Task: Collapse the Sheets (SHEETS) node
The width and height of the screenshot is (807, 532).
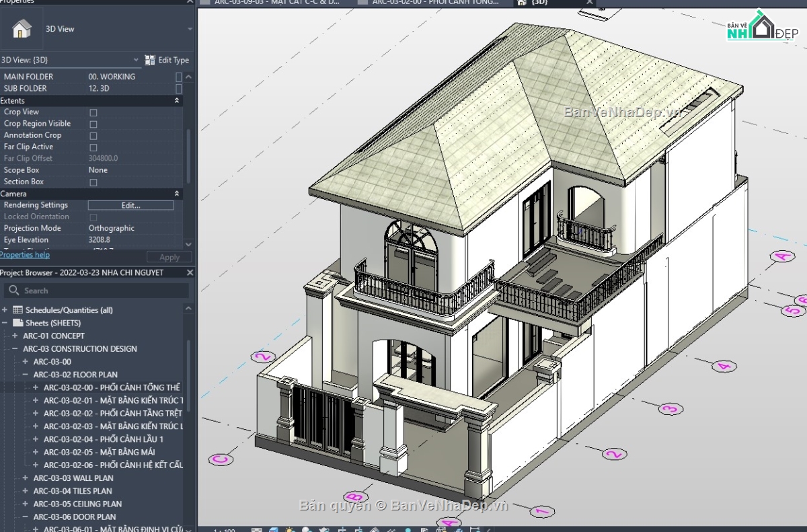Action: coord(5,323)
